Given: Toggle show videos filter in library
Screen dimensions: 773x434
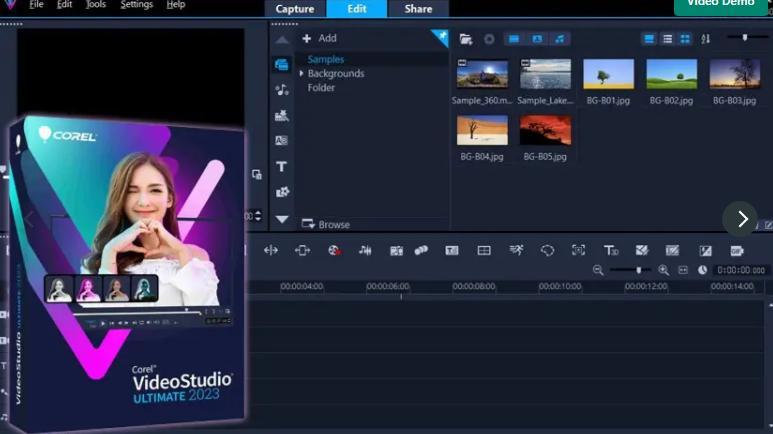Looking at the screenshot, I should point(514,39).
